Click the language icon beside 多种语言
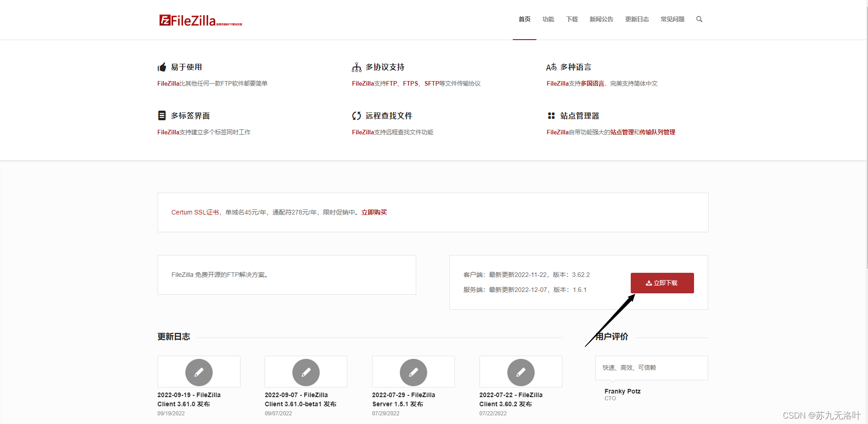Screen dimensions: 868x424 [551, 67]
